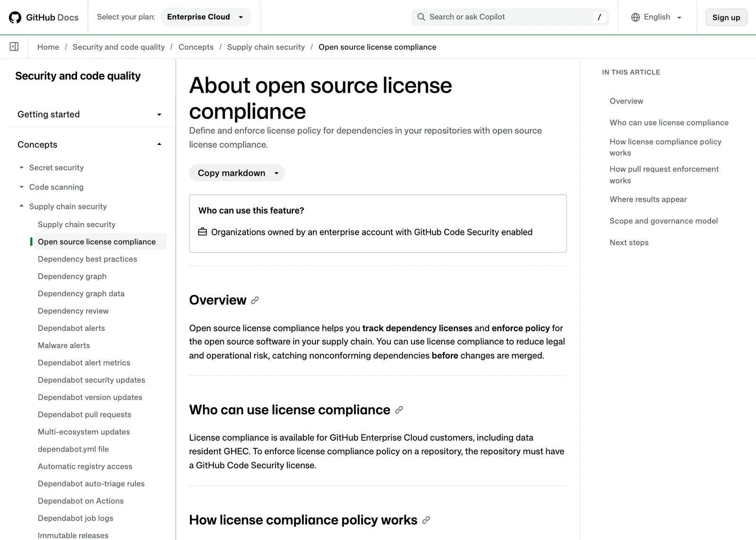Jump to Scope and governance model section
This screenshot has height=540, width=756.
pos(663,221)
